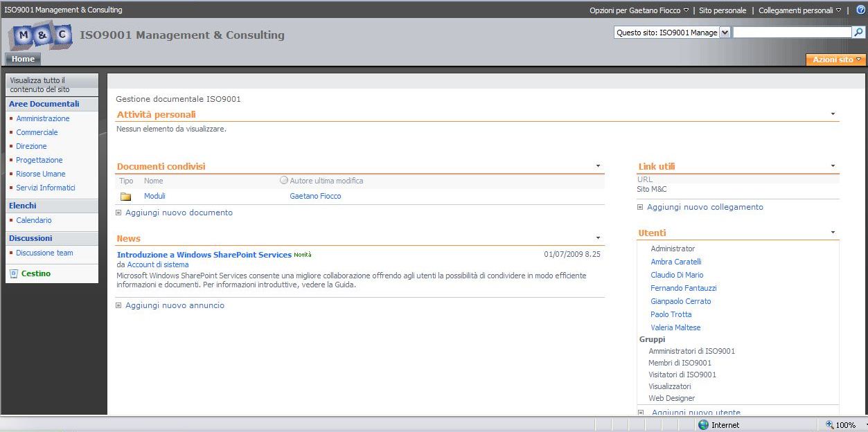Click ISO9001 Management & Consulting breadcrumb at top
The width and height of the screenshot is (868, 432).
click(x=63, y=10)
